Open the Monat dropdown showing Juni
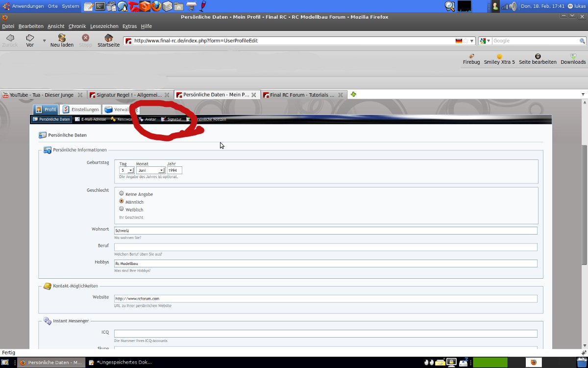 tap(150, 170)
